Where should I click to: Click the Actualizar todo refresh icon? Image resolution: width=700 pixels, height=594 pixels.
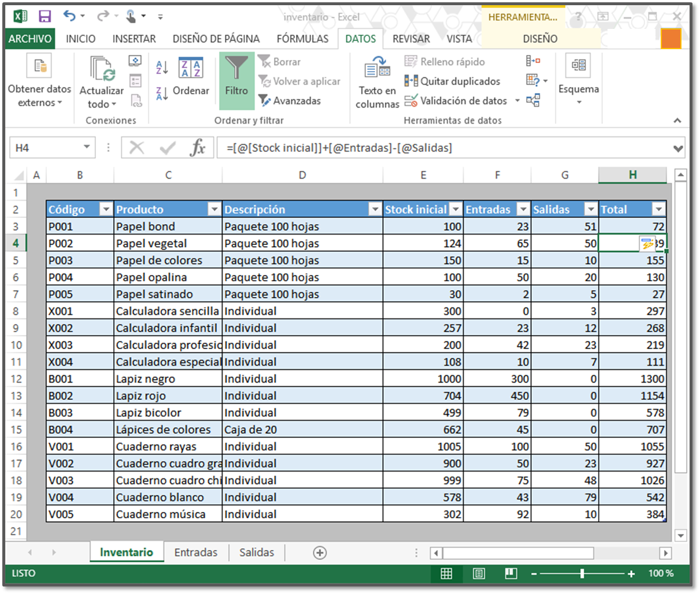tap(102, 69)
